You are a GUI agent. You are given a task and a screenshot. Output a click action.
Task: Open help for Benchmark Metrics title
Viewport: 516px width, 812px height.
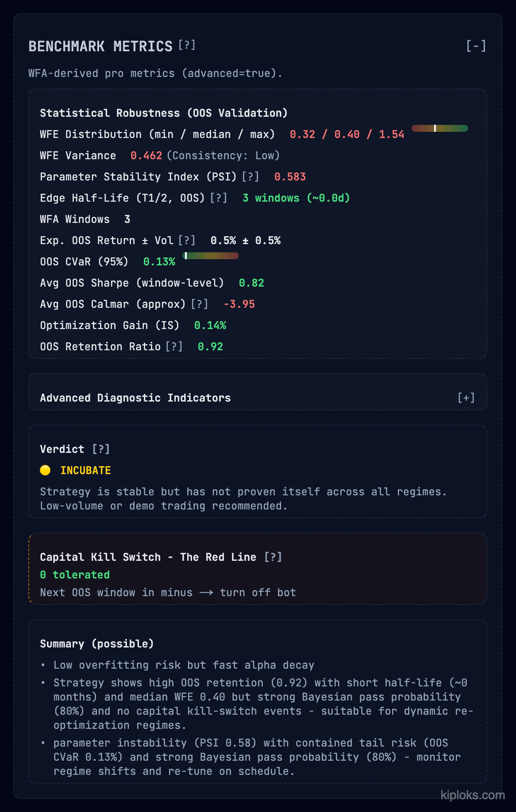coord(186,46)
